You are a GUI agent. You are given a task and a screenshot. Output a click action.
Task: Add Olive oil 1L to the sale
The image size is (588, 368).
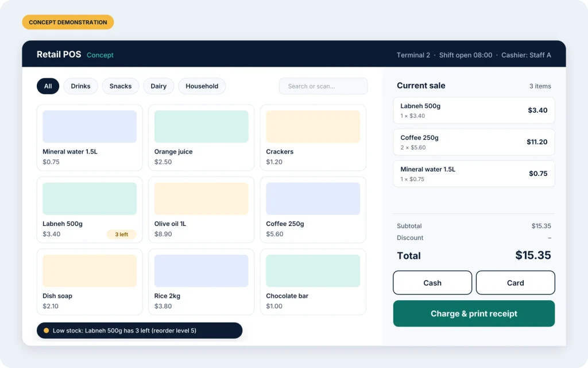coord(202,210)
